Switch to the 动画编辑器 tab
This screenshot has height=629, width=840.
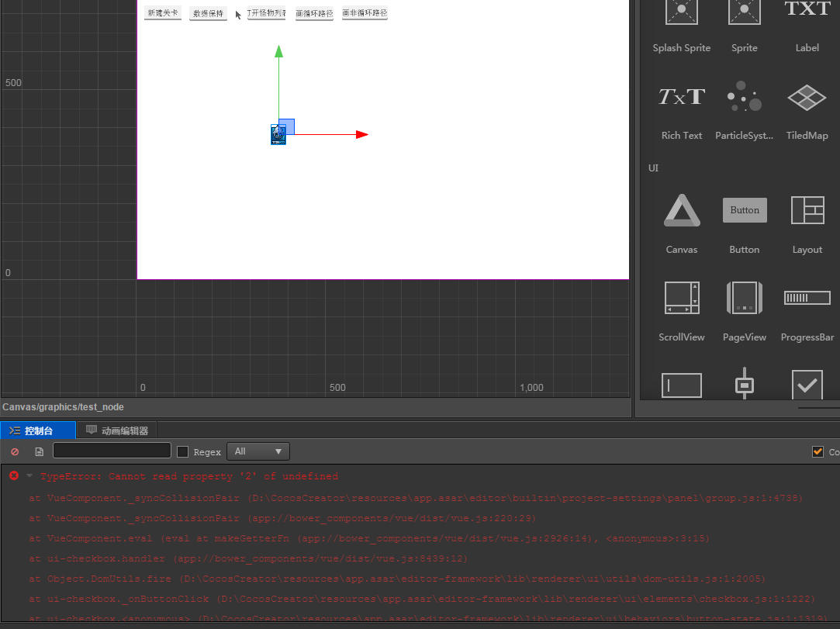click(117, 430)
